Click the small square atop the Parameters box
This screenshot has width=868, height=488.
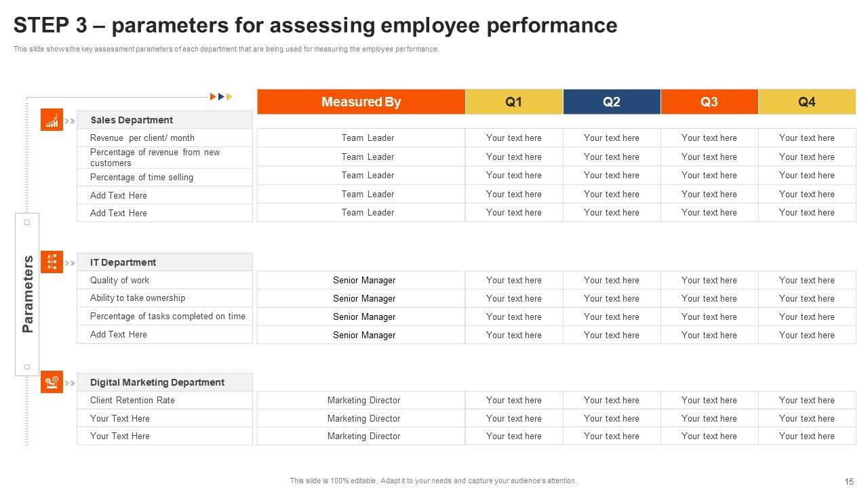click(27, 222)
